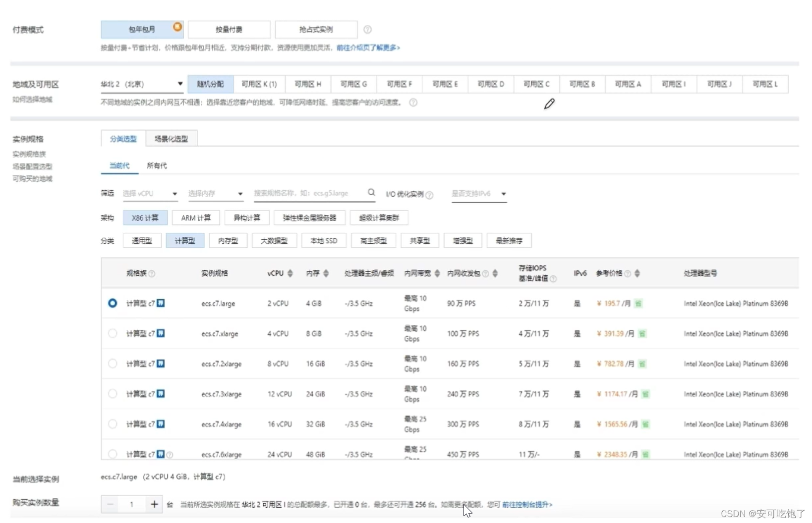Select 随机分配 zone option
Screen dimensions: 812x523
coord(210,84)
